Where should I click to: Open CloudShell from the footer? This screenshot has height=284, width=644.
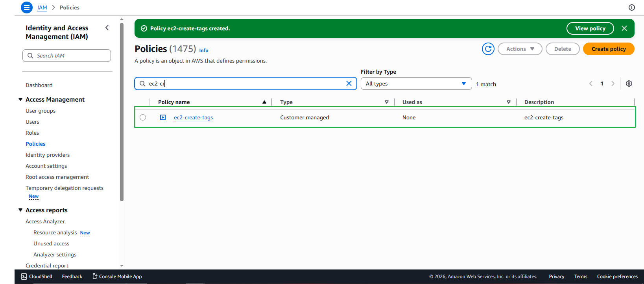tap(37, 277)
